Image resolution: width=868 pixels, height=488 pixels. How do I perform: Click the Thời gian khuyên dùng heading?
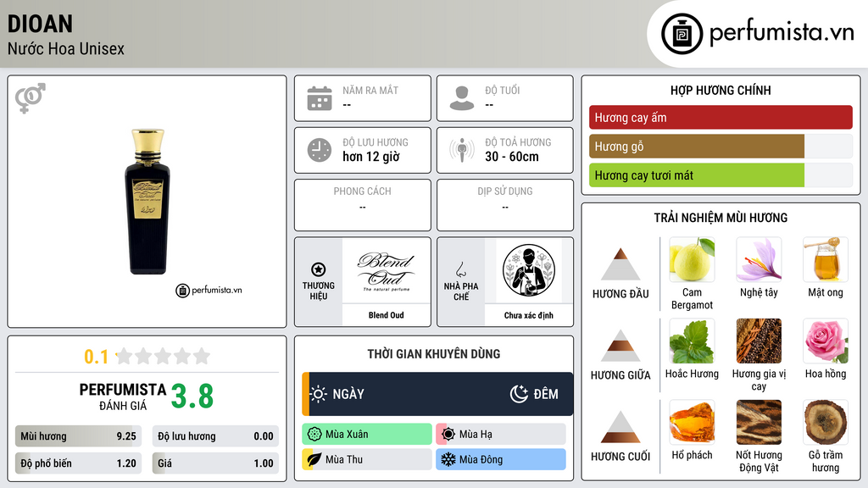click(x=434, y=353)
